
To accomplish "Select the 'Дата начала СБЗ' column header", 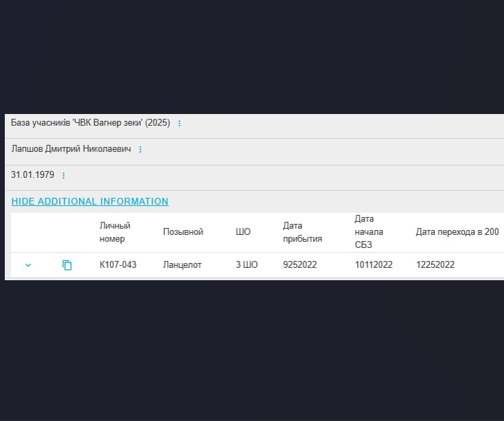I will coord(369,232).
